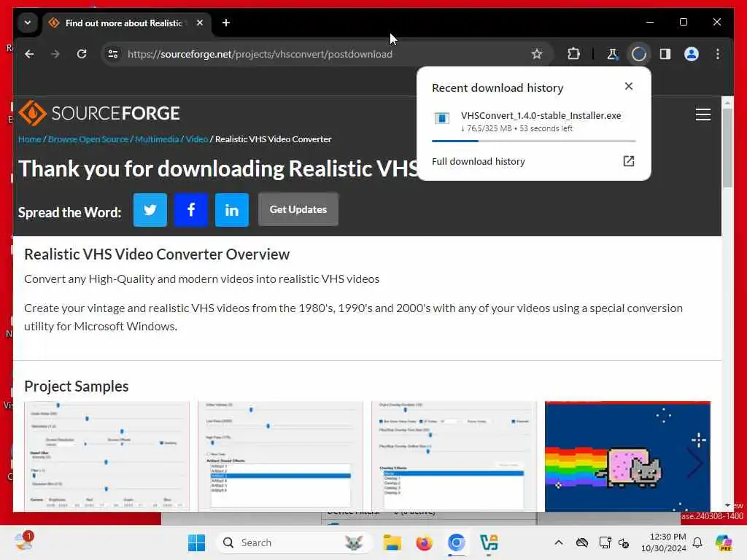This screenshot has width=747, height=560.
Task: Open the Windows Start menu
Action: [196, 542]
